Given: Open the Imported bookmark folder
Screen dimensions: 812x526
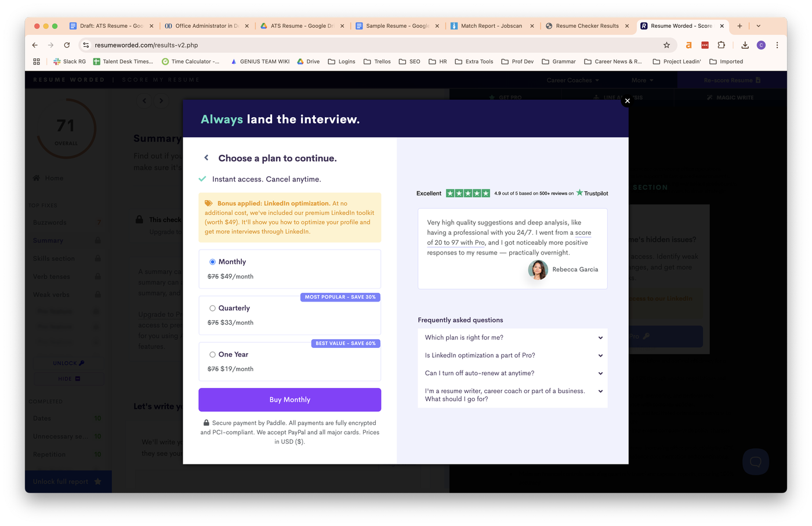Looking at the screenshot, I should [726, 61].
